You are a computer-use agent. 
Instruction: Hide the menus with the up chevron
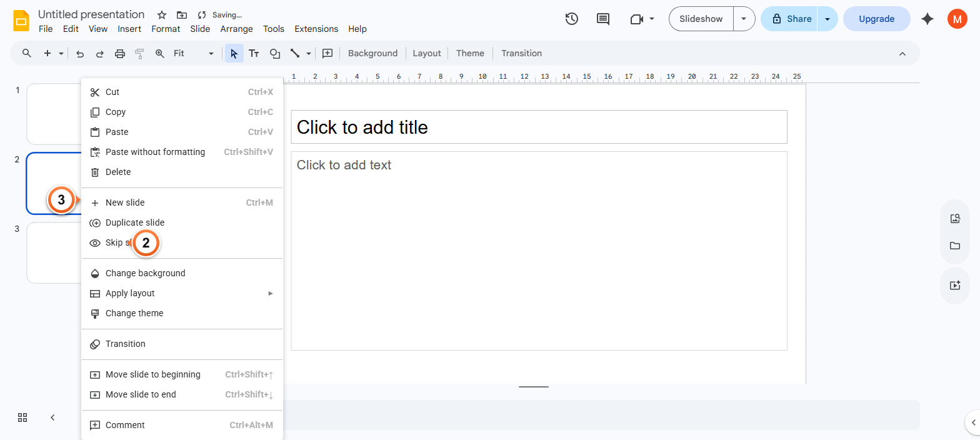(902, 54)
